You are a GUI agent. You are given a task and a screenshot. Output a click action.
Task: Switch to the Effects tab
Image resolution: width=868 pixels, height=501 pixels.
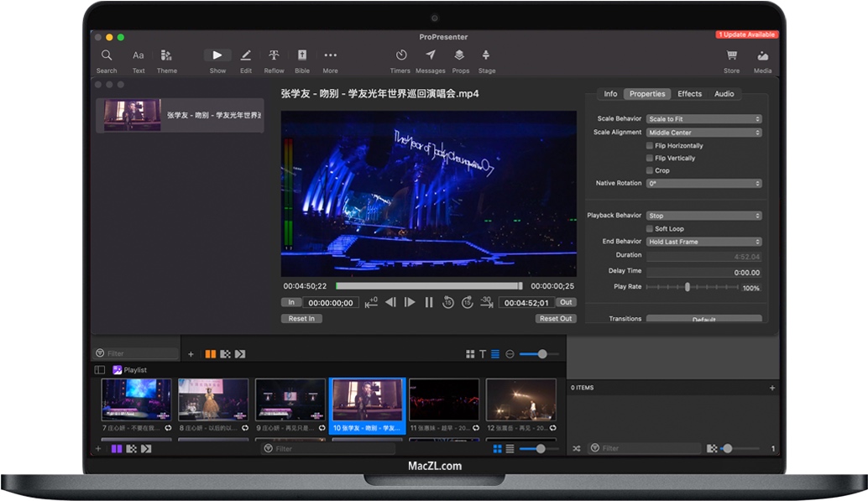pos(690,94)
